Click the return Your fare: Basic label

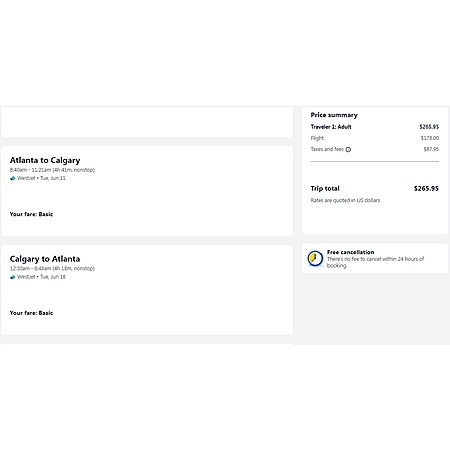31,313
